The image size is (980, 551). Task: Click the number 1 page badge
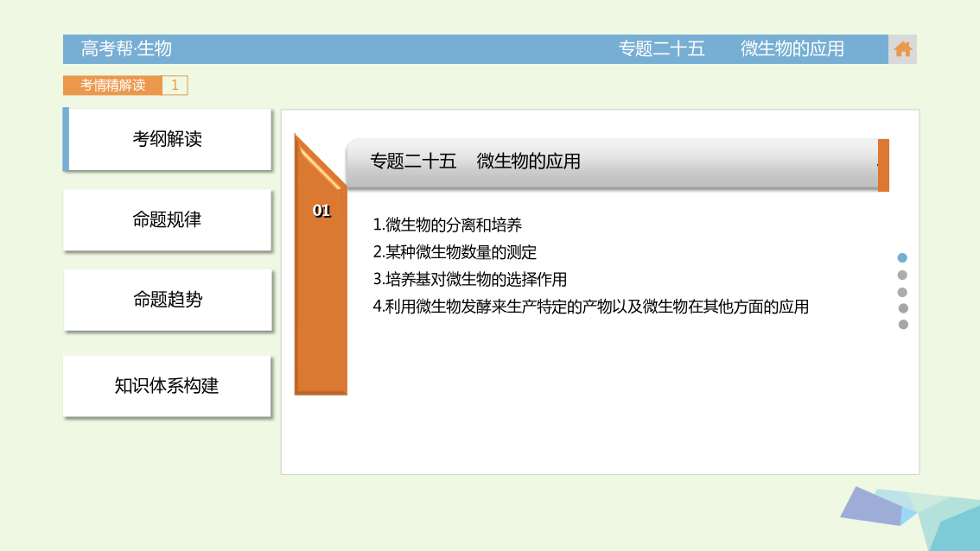pos(175,85)
